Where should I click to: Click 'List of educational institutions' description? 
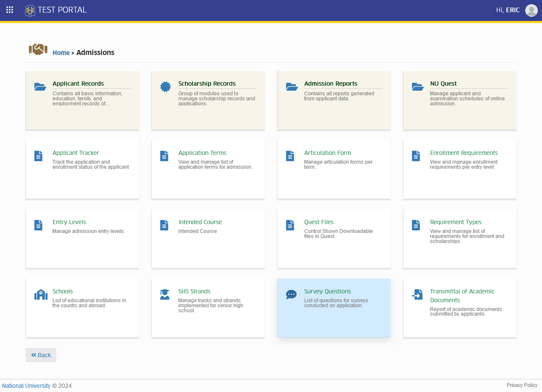tap(89, 303)
